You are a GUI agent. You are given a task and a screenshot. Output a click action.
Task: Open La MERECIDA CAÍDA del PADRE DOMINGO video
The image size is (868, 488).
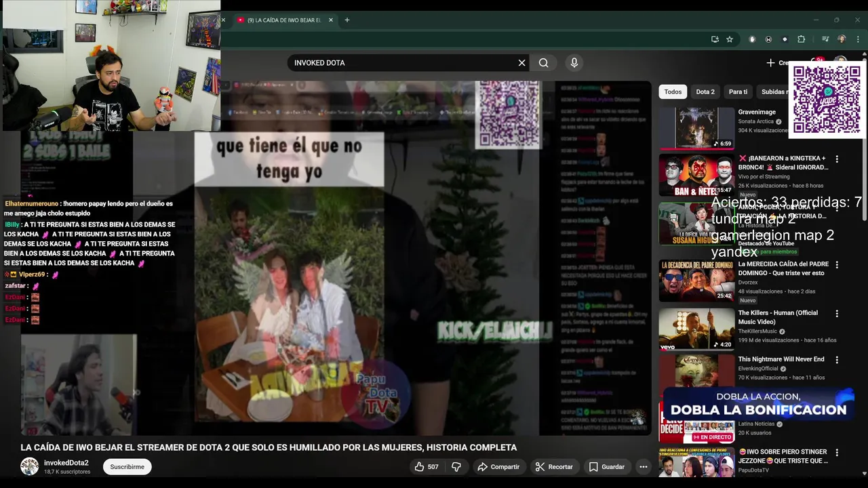coord(783,268)
